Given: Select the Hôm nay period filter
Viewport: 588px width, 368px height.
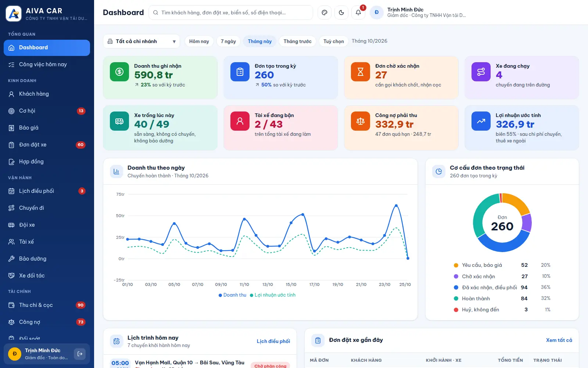Looking at the screenshot, I should (x=199, y=41).
